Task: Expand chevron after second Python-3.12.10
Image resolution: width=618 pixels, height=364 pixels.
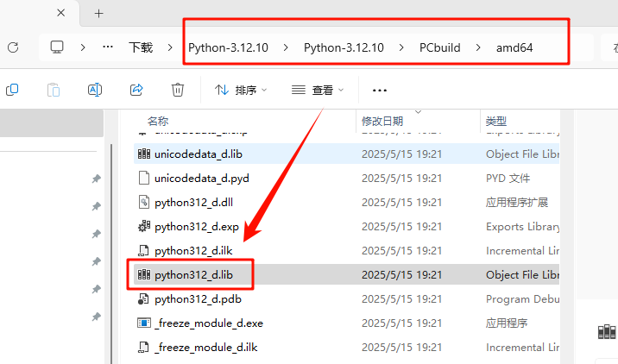Action: 401,47
